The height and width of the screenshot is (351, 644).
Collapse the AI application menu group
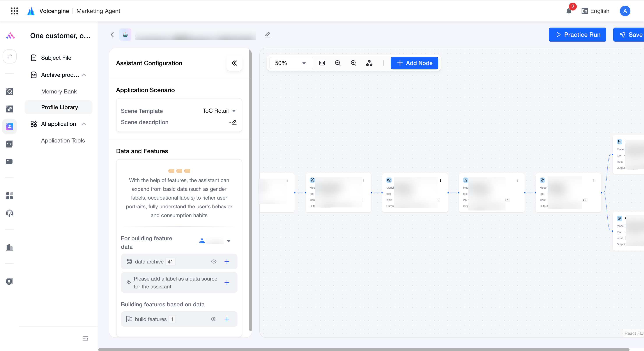tap(84, 124)
